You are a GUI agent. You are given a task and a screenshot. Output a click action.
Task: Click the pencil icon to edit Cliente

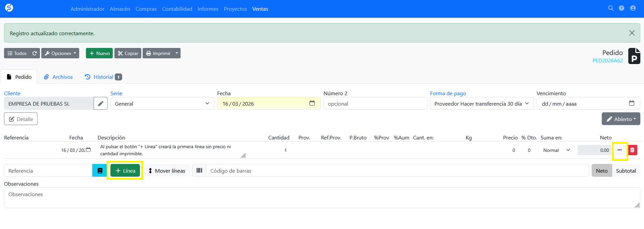[x=101, y=104]
